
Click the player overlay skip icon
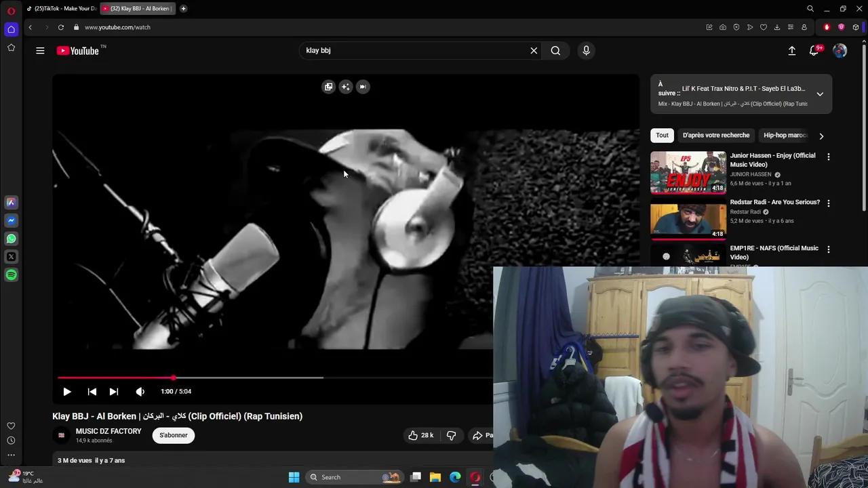click(x=363, y=87)
